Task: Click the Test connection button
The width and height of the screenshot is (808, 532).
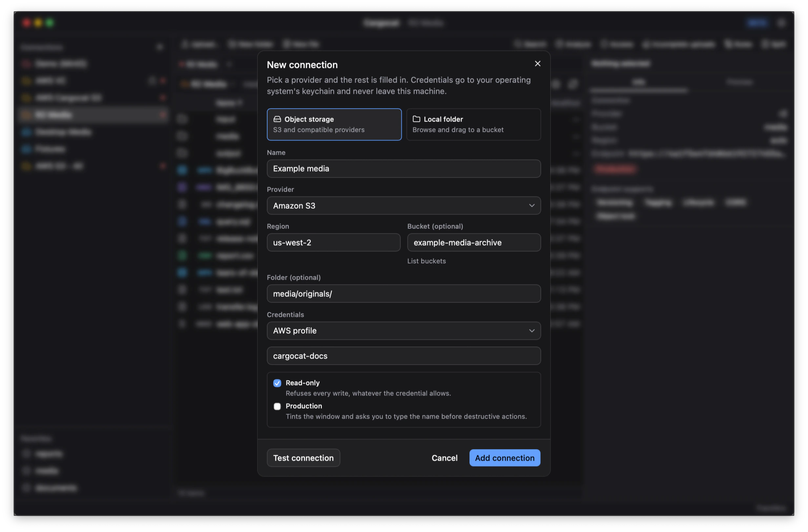Action: coord(304,458)
